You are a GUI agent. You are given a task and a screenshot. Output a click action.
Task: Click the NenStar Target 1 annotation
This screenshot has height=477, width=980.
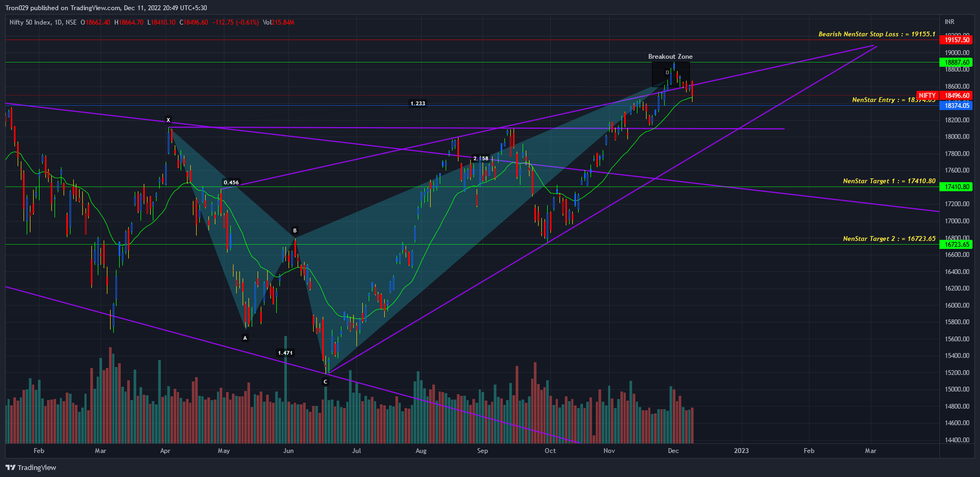coord(889,181)
